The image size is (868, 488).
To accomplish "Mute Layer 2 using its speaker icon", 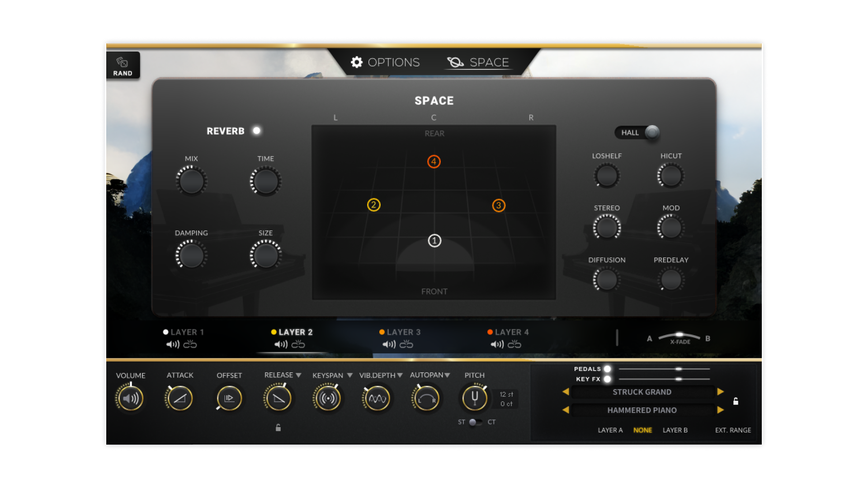I will pos(280,344).
